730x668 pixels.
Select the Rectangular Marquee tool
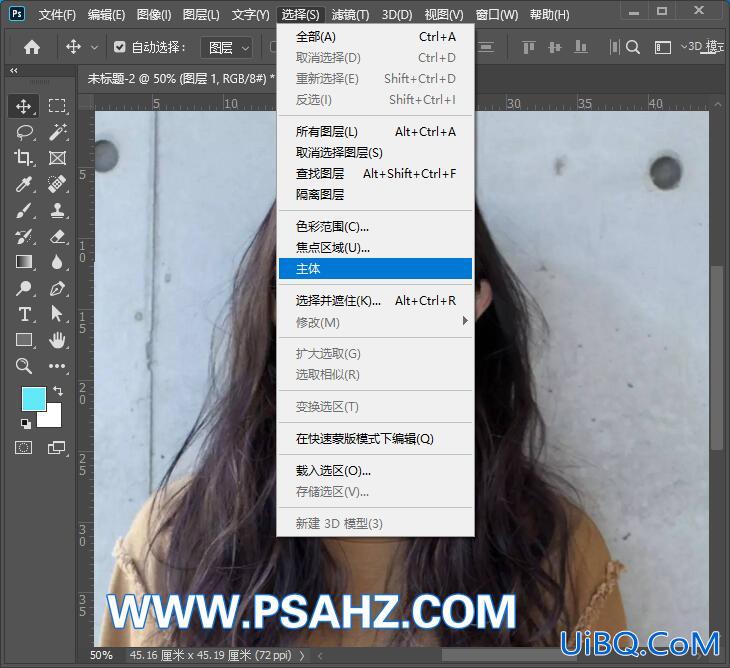pyautogui.click(x=57, y=106)
